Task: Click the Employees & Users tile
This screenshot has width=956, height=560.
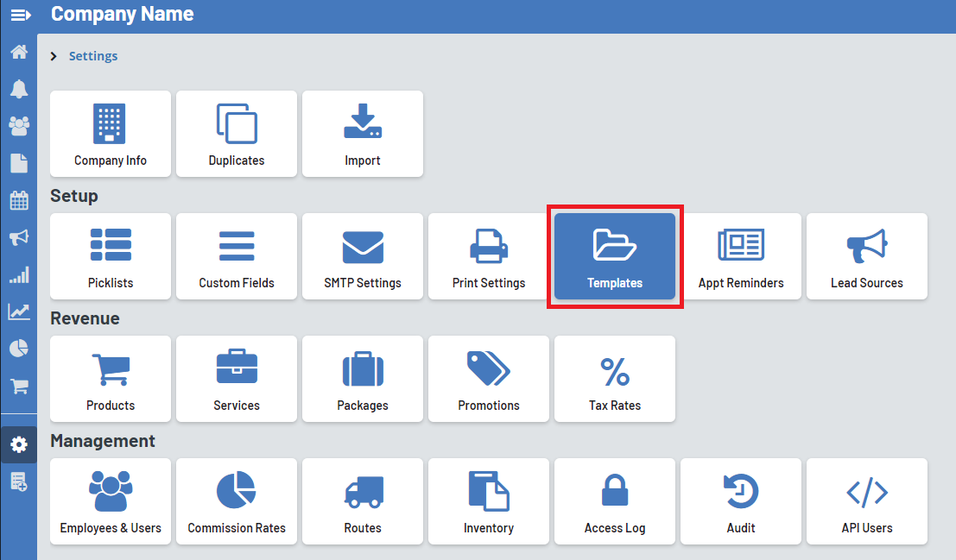Action: (111, 501)
